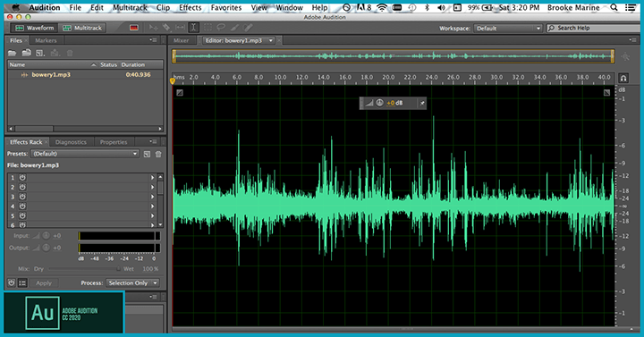
Task: Pin the HUD volume overlay
Action: point(422,103)
